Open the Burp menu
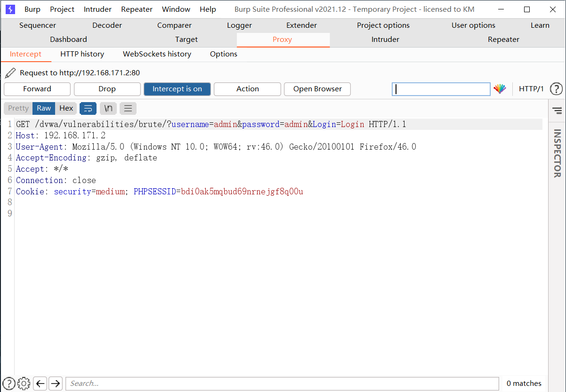Viewport: 566px width, 392px height. (32, 9)
